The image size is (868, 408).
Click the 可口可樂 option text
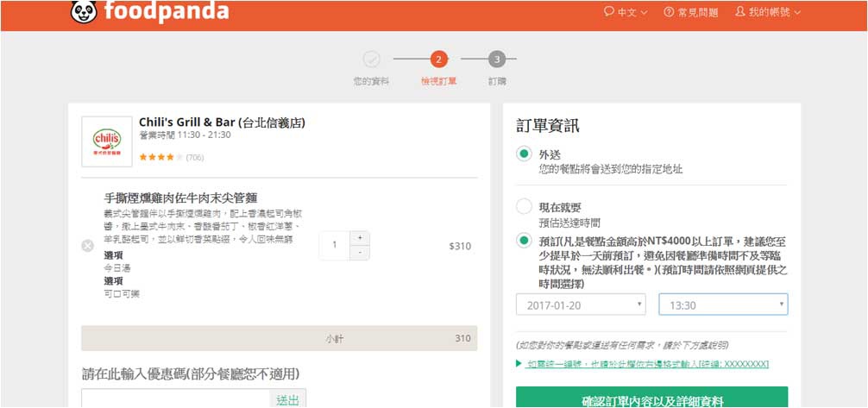[122, 294]
